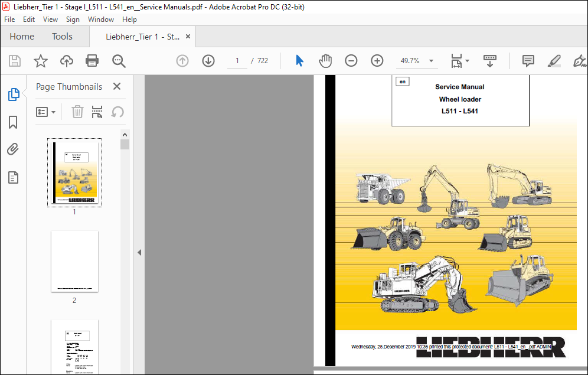Open the Edit menu

pyautogui.click(x=29, y=19)
